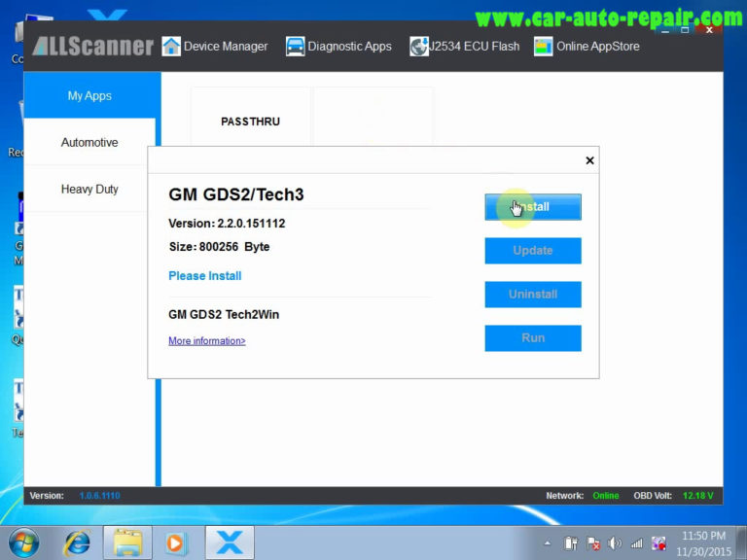Click the Network Online status
This screenshot has height=560, width=747.
[606, 496]
